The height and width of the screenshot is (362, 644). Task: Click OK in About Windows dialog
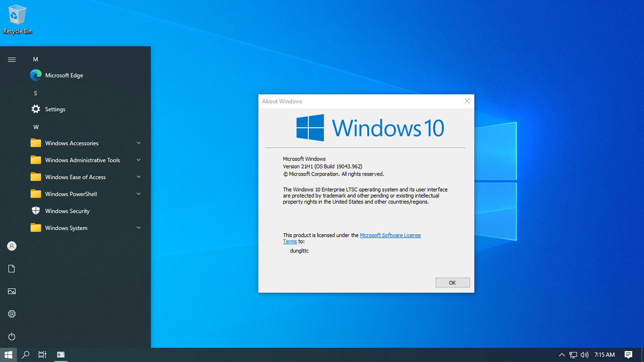[x=452, y=283]
